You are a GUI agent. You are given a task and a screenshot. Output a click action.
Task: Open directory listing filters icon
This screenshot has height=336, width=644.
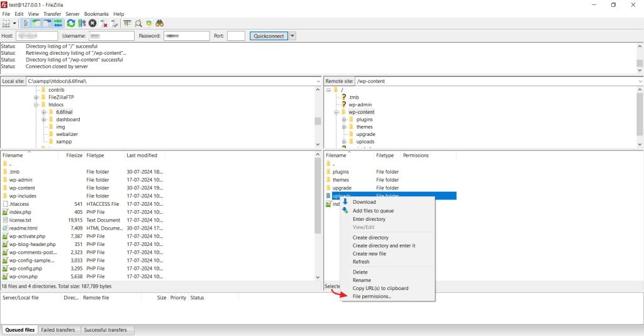click(127, 23)
